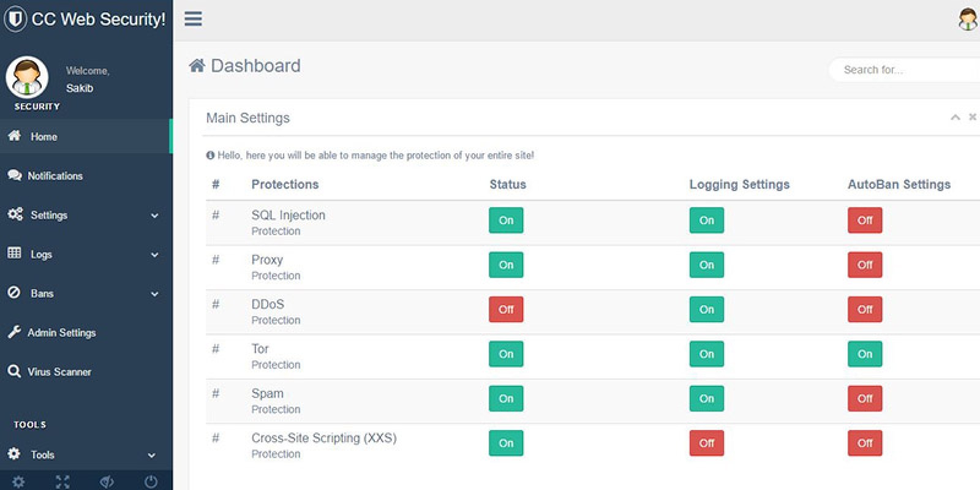Toggle SQL Injection status On button
This screenshot has height=490, width=980.
[506, 221]
